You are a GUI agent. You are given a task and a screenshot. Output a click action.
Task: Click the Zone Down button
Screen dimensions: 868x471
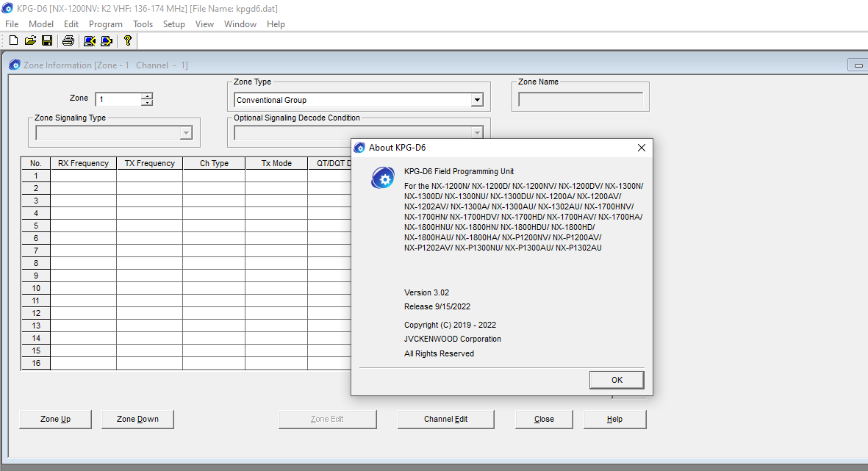point(138,419)
